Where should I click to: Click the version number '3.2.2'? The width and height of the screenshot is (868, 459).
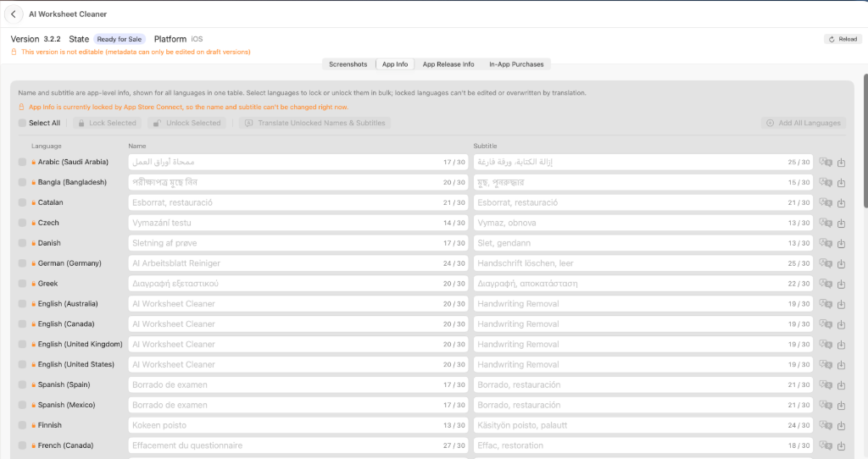[52, 39]
